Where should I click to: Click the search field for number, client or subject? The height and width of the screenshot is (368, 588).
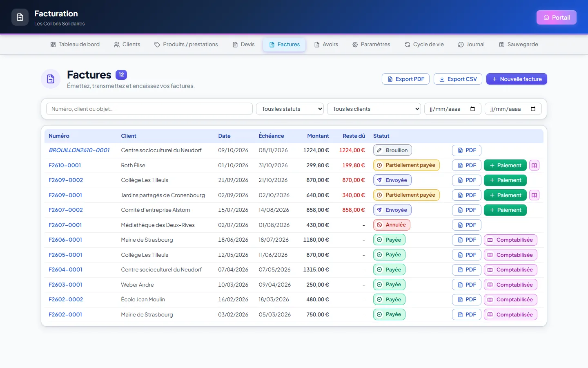click(149, 109)
